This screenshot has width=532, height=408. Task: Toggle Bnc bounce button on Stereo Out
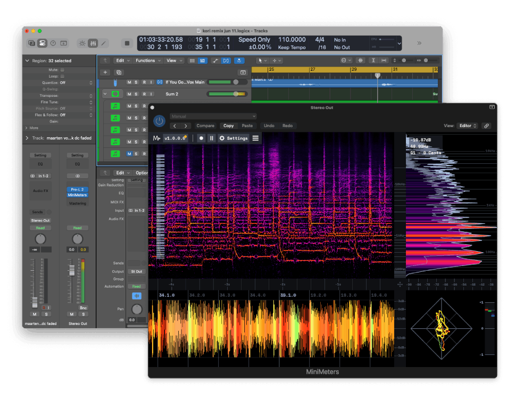pos(83,308)
